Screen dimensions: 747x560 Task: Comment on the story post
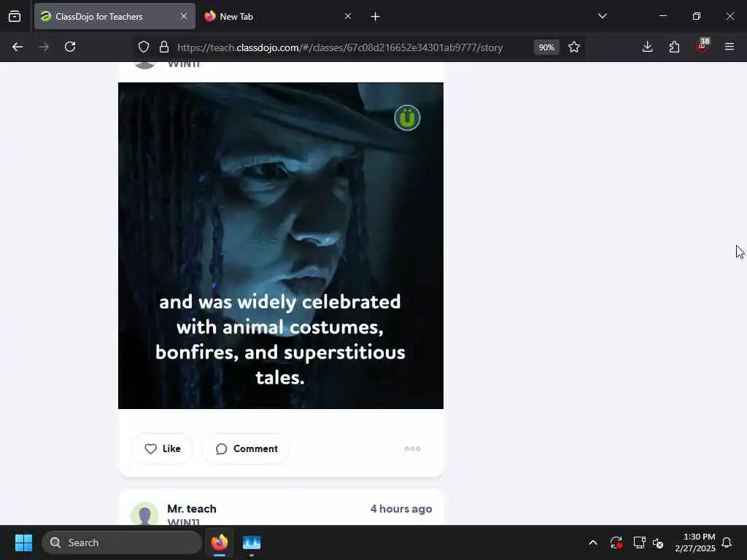(247, 448)
